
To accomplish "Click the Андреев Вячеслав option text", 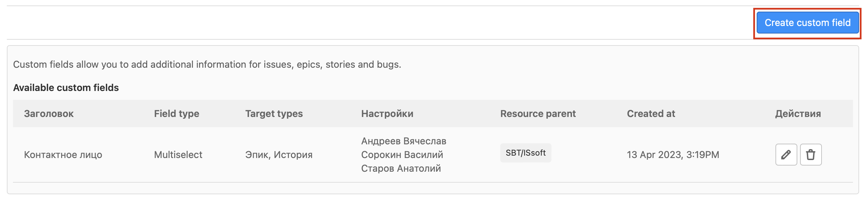I will (404, 141).
